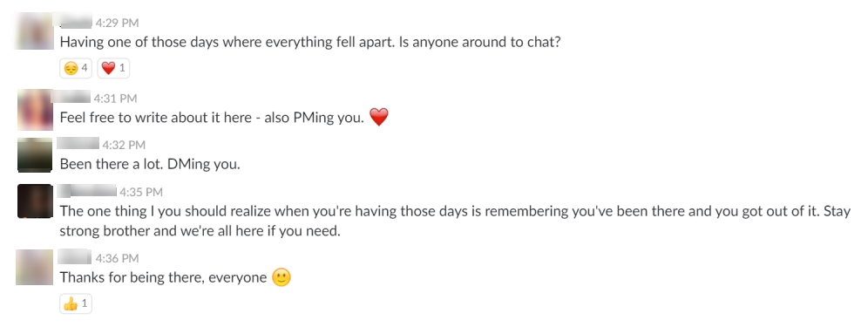The width and height of the screenshot is (868, 327).
Task: Click blurred username beside 4:35 PM
Action: tap(87, 192)
